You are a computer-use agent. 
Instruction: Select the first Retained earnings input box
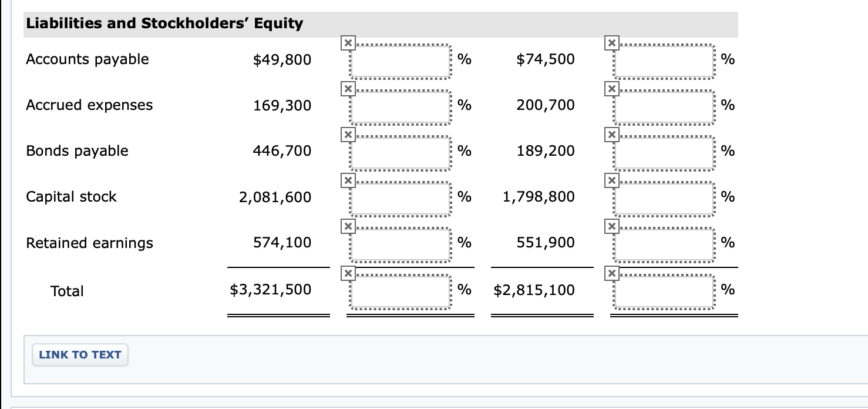point(400,243)
